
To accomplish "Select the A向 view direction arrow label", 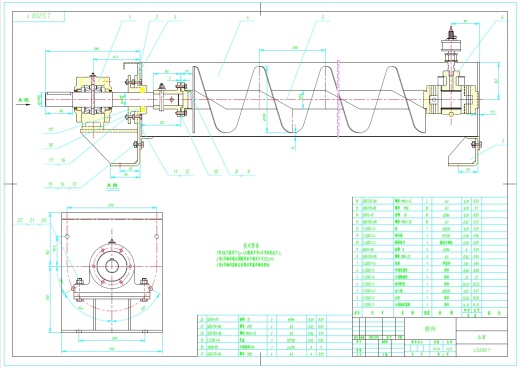I will [23, 100].
